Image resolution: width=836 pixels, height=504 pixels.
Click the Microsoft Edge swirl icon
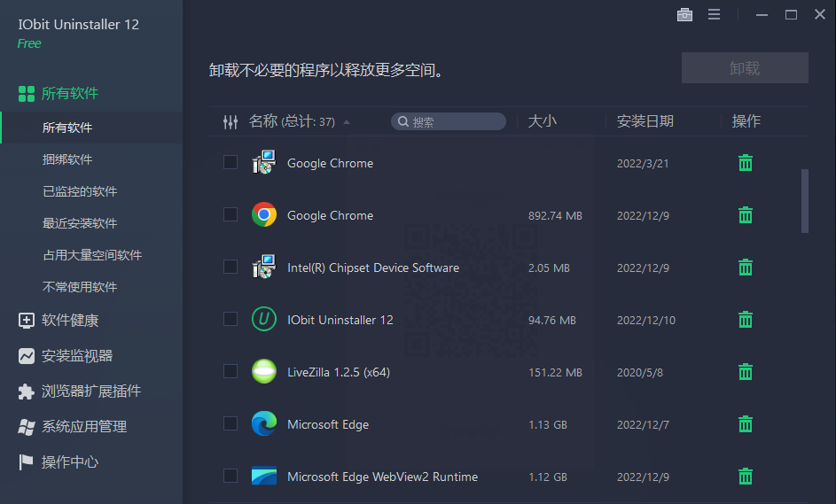(264, 423)
